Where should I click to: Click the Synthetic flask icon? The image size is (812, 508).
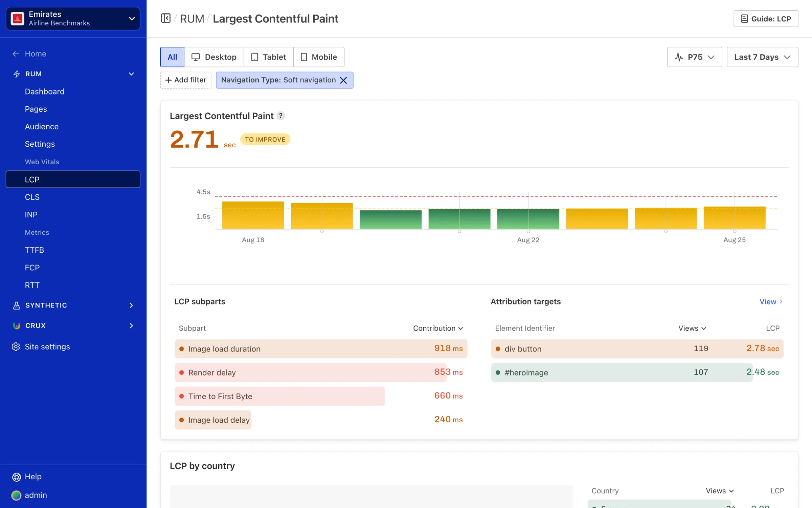click(x=17, y=305)
